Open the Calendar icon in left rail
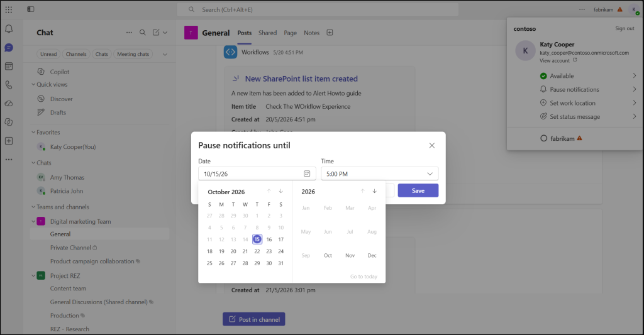Viewport: 644px width, 335px height. pyautogui.click(x=9, y=66)
